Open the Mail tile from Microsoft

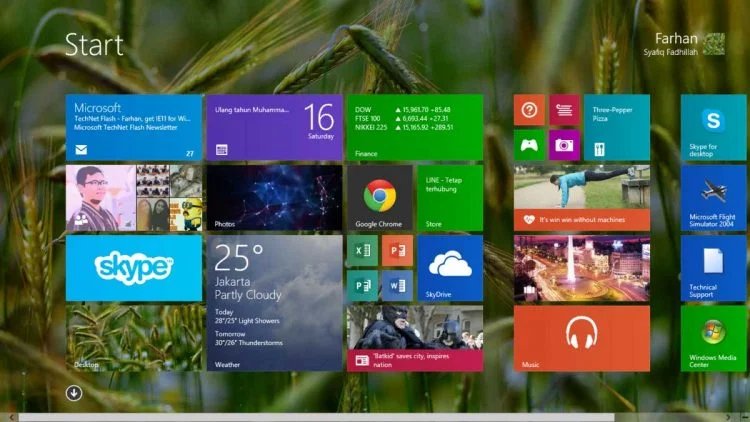pos(134,127)
